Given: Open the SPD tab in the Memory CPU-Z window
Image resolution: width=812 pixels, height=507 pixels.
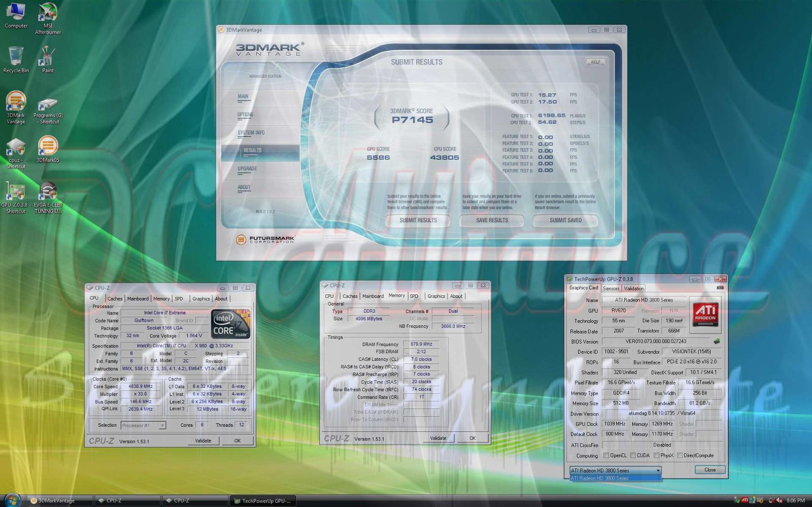Looking at the screenshot, I should (414, 296).
